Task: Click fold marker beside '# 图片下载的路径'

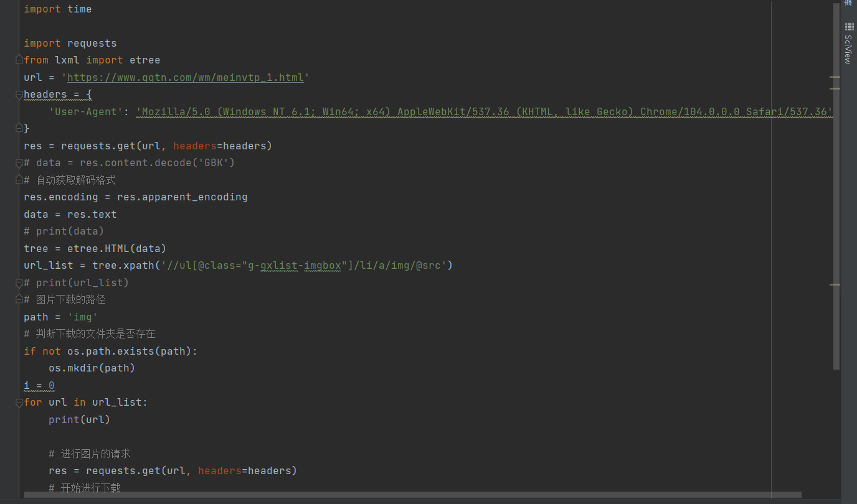Action: (19, 300)
